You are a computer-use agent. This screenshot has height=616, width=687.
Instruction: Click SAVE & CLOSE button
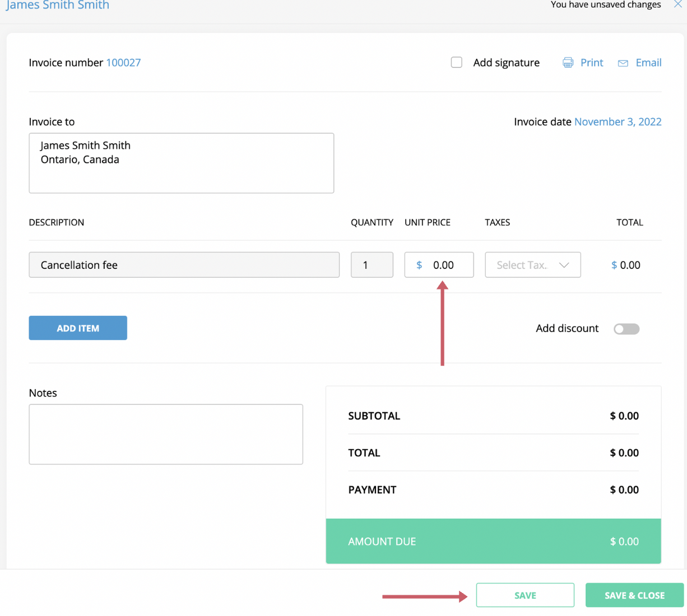(634, 595)
